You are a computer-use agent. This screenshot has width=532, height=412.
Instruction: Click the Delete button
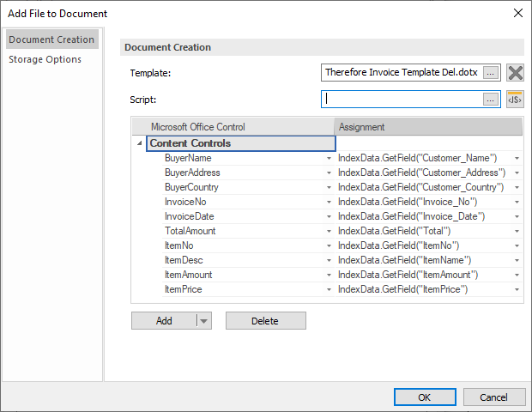click(265, 321)
